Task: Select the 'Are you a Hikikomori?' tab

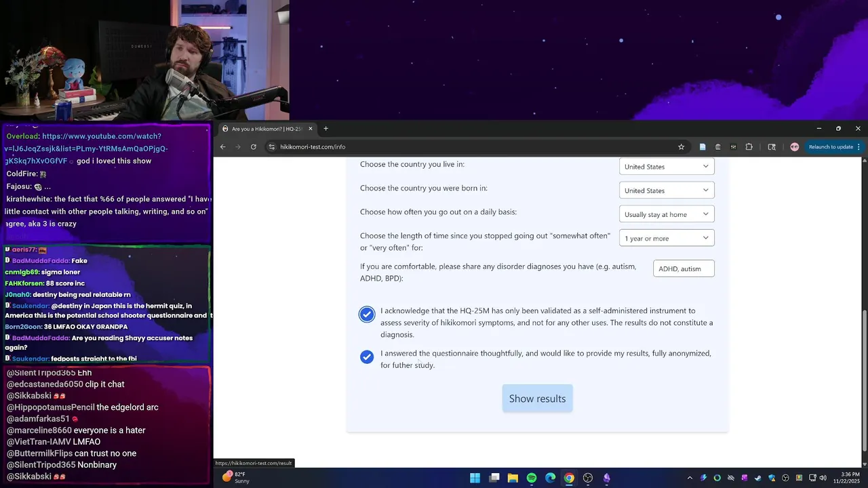Action: (267, 129)
